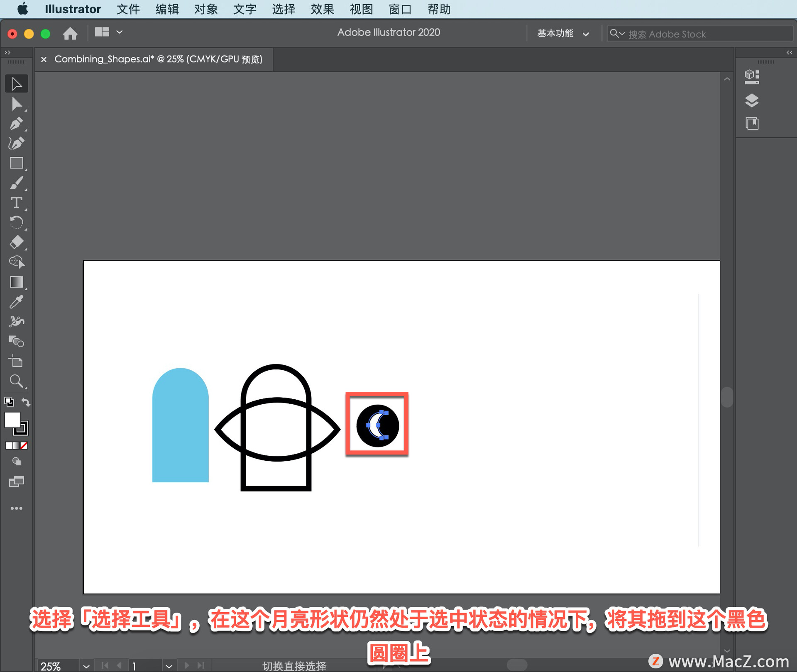The width and height of the screenshot is (797, 672).
Task: Click the Home button
Action: pos(70,33)
